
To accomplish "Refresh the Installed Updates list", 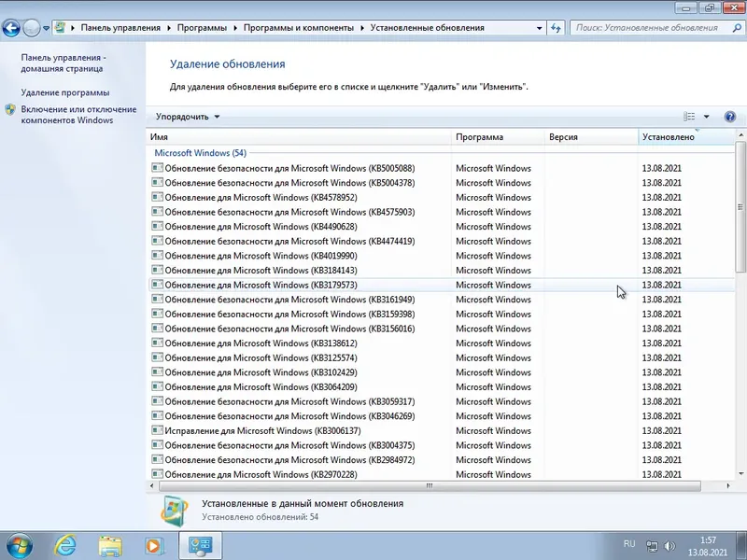I will (x=556, y=28).
